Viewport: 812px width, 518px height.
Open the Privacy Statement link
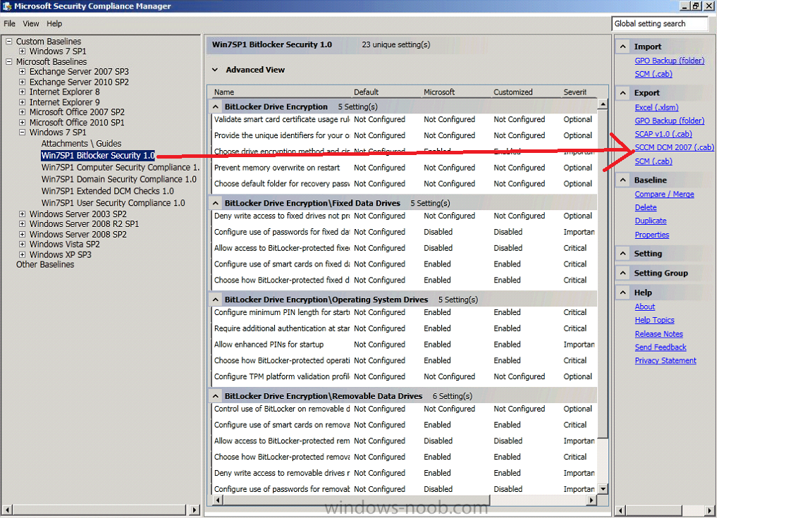point(665,361)
